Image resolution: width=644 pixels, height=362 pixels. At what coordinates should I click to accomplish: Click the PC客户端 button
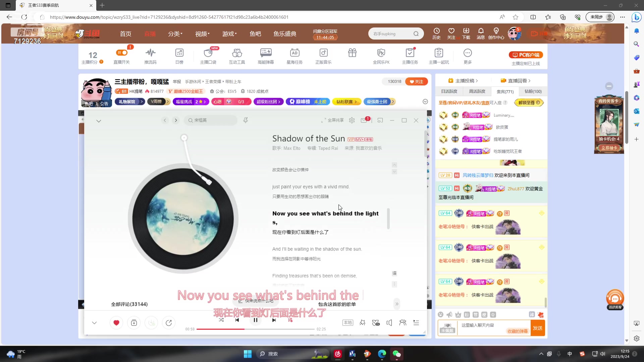tap(526, 55)
